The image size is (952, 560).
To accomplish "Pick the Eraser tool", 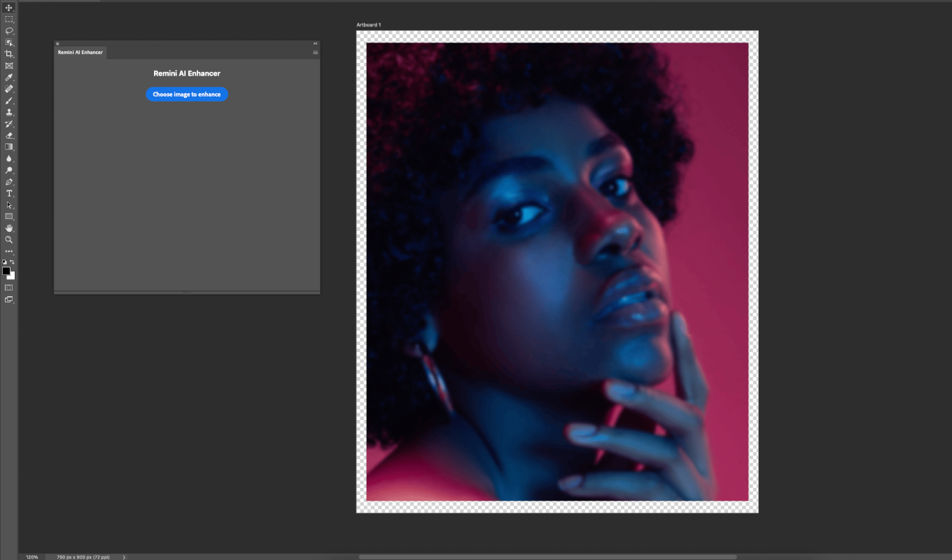I will 9,135.
